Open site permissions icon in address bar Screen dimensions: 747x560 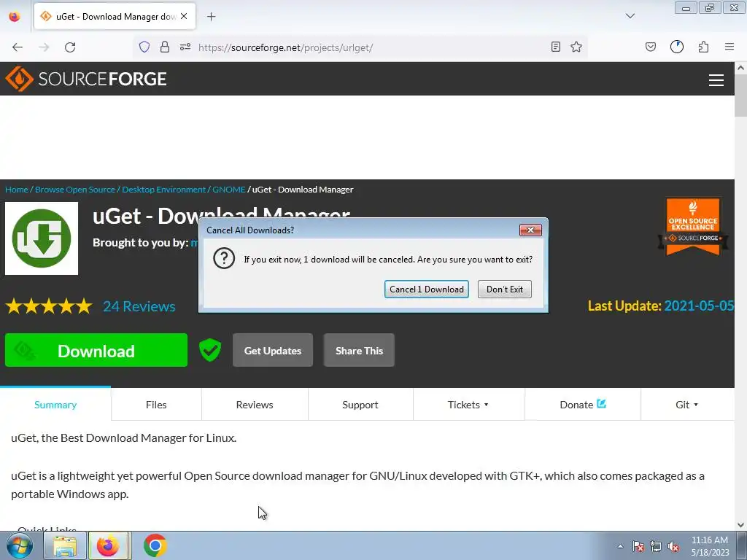(185, 47)
